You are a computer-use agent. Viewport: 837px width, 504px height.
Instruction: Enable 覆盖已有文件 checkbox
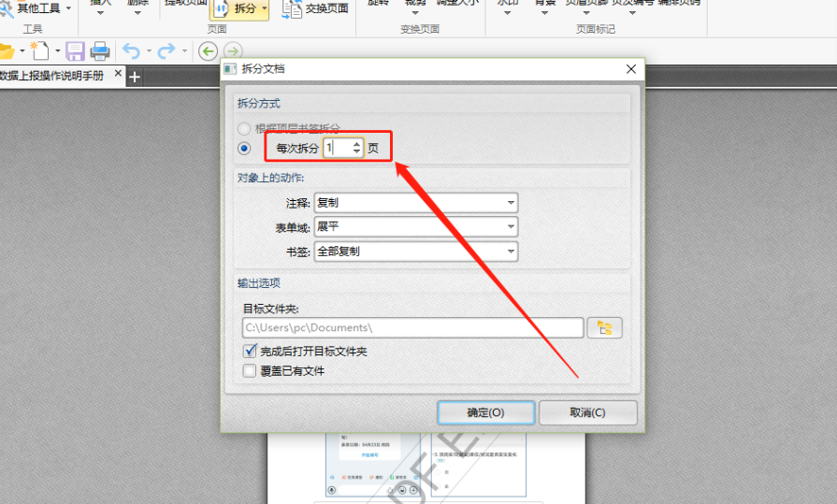coord(250,370)
